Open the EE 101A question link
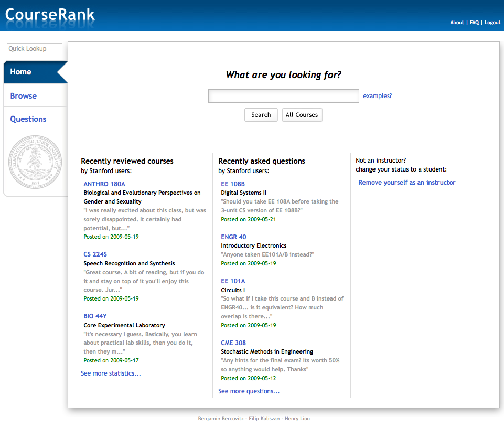The image size is (504, 427). point(233,281)
